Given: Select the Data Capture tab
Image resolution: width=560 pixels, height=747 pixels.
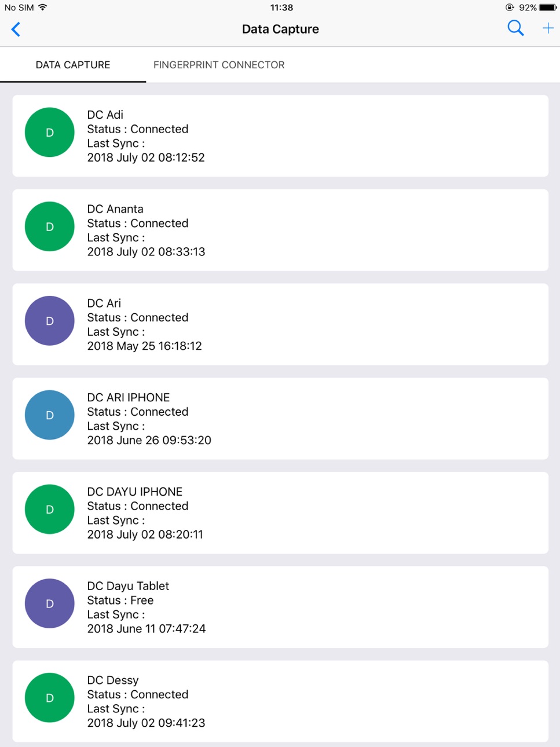Looking at the screenshot, I should click(x=73, y=65).
